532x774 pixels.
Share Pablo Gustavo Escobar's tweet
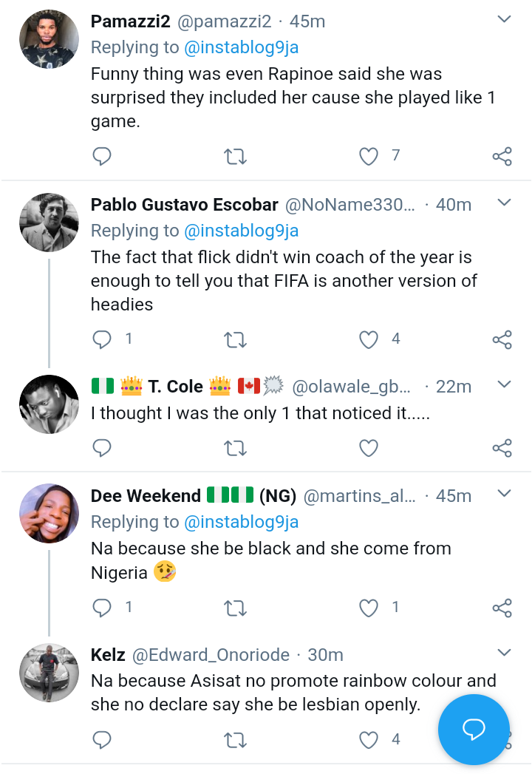502,339
